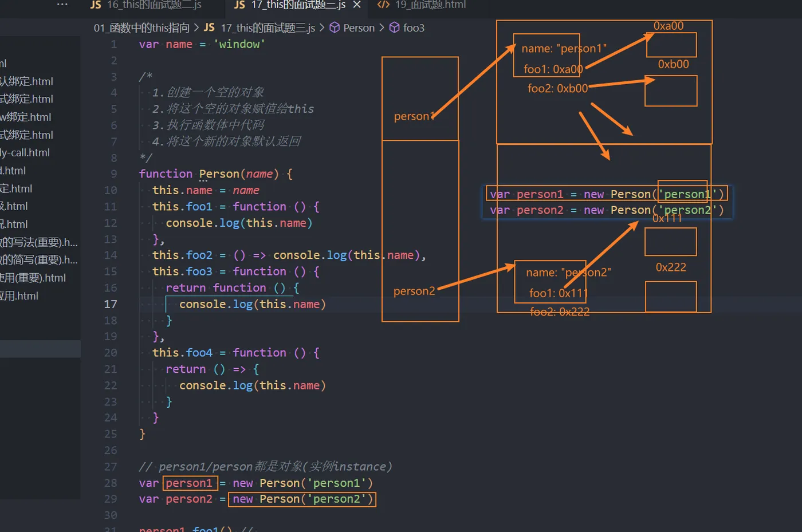Click the Person function name on line 9
The height and width of the screenshot is (532, 802).
[219, 174]
